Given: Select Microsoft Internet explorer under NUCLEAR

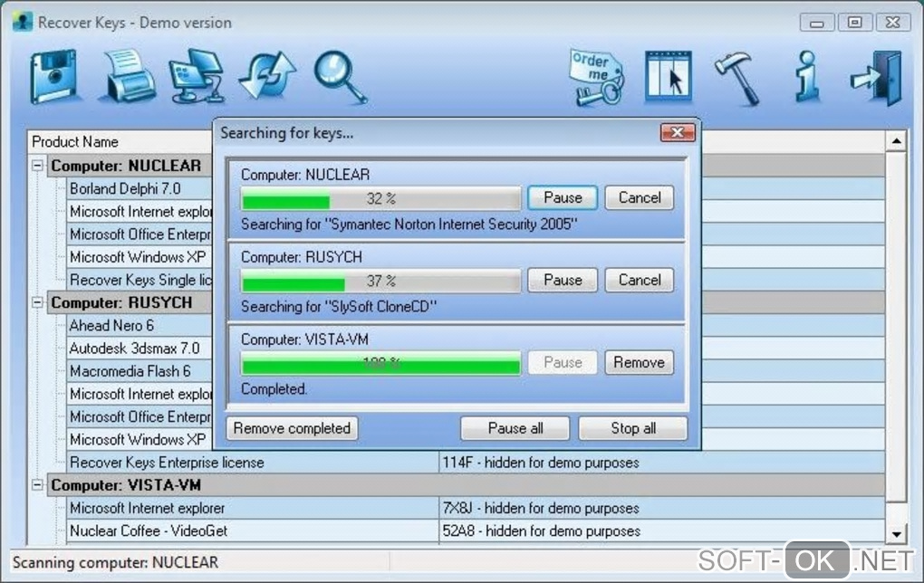Looking at the screenshot, I should pyautogui.click(x=140, y=212).
